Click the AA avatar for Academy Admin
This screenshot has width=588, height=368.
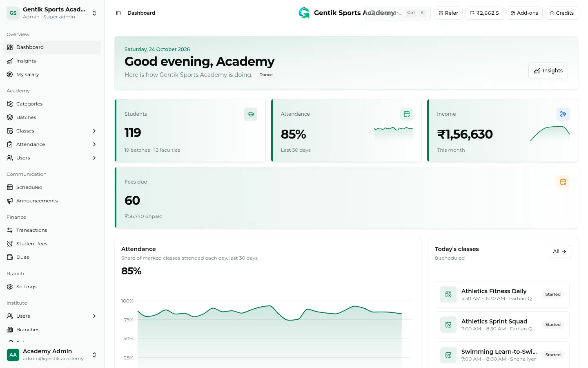[13, 355]
